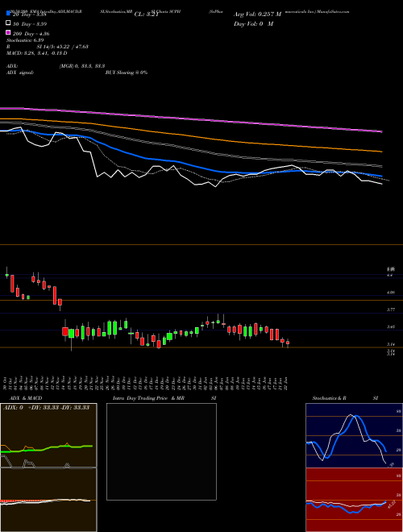403x532 pixels.
Task: Click the 3.77 price axis label
Action: pos(390,310)
